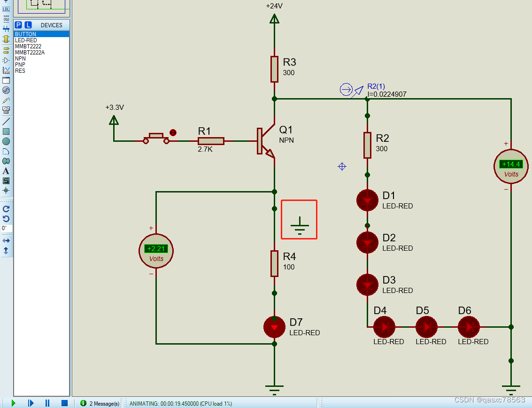This screenshot has height=408, width=532.
Task: Click the +24V power terminal
Action: [275, 19]
